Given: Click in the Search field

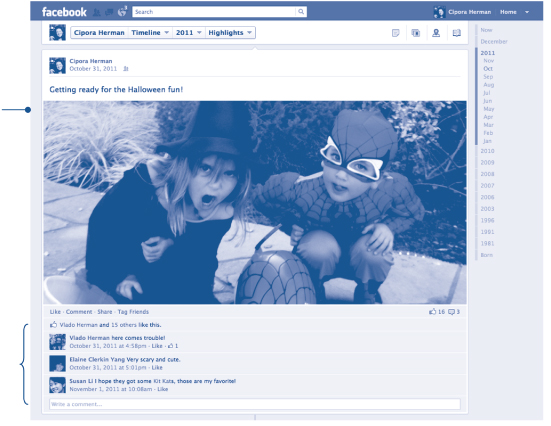Looking at the screenshot, I should 214,12.
